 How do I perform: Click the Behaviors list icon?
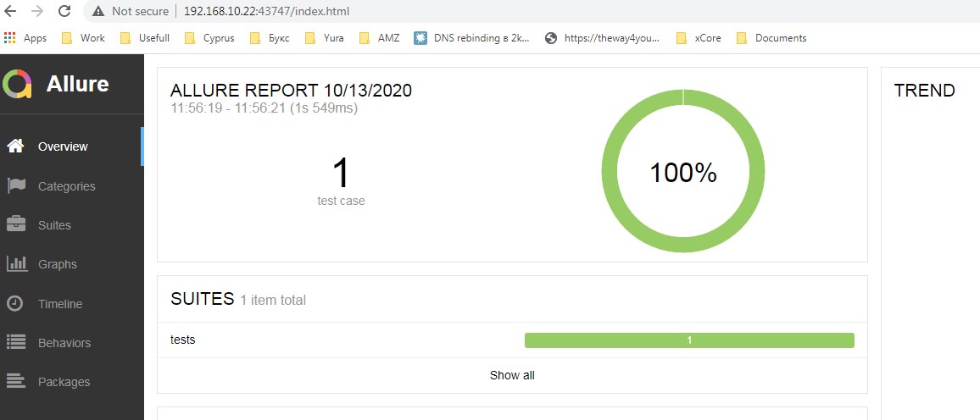[x=15, y=342]
